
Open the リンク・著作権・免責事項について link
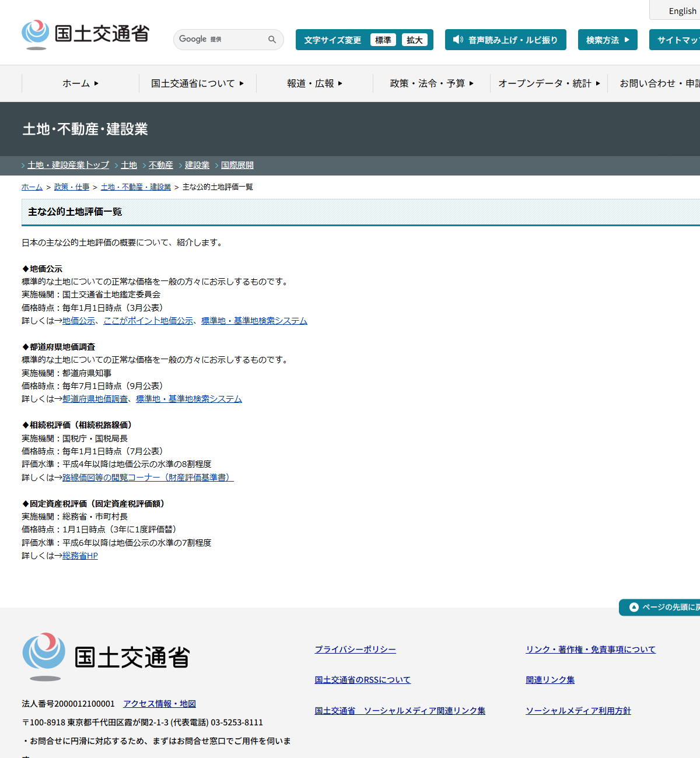591,650
